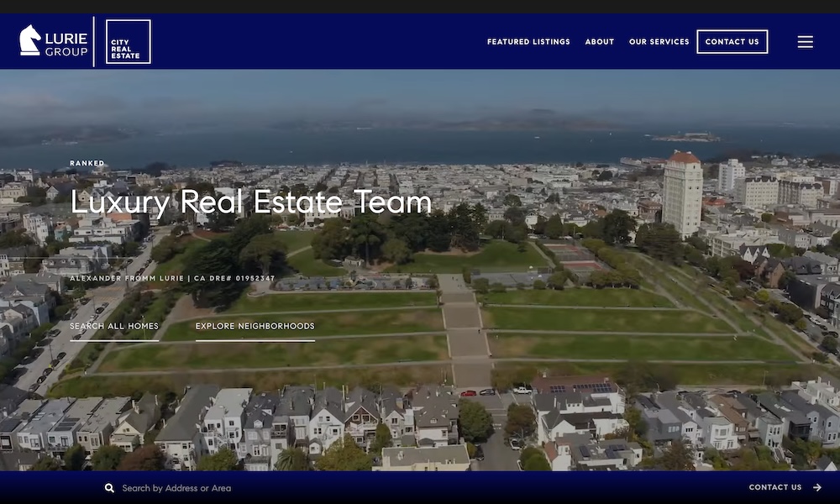This screenshot has width=840, height=504.
Task: Focus the Search by Address or Area field
Action: pos(176,488)
